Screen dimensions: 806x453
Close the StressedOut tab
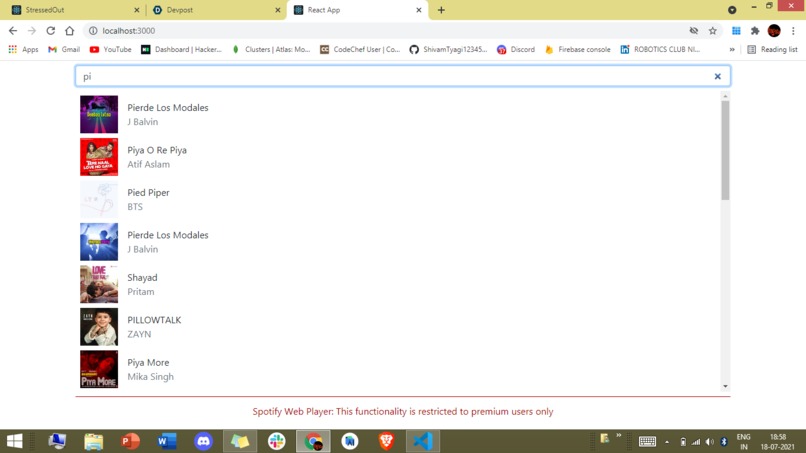pos(136,10)
